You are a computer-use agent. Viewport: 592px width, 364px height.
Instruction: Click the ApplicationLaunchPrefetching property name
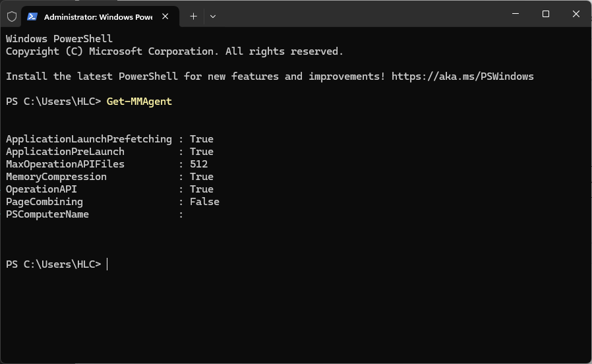pyautogui.click(x=89, y=139)
